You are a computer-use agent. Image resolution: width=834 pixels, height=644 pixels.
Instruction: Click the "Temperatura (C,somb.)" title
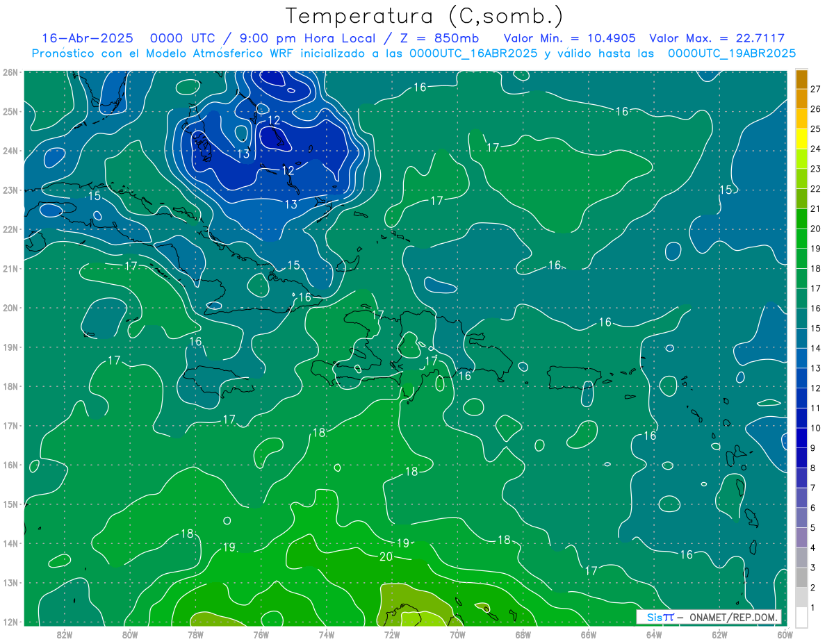point(425,16)
